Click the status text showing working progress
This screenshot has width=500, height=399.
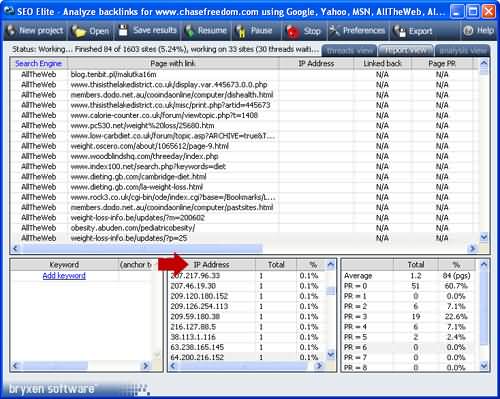[x=166, y=50]
